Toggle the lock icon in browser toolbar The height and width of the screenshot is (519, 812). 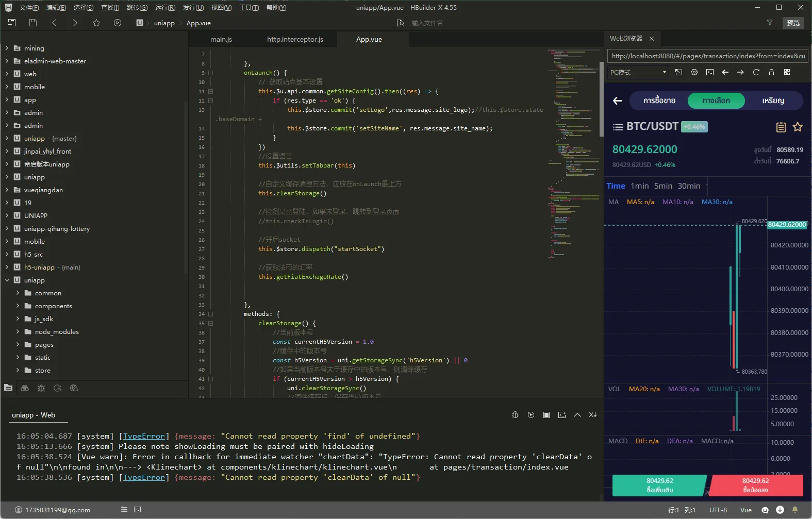771,72
